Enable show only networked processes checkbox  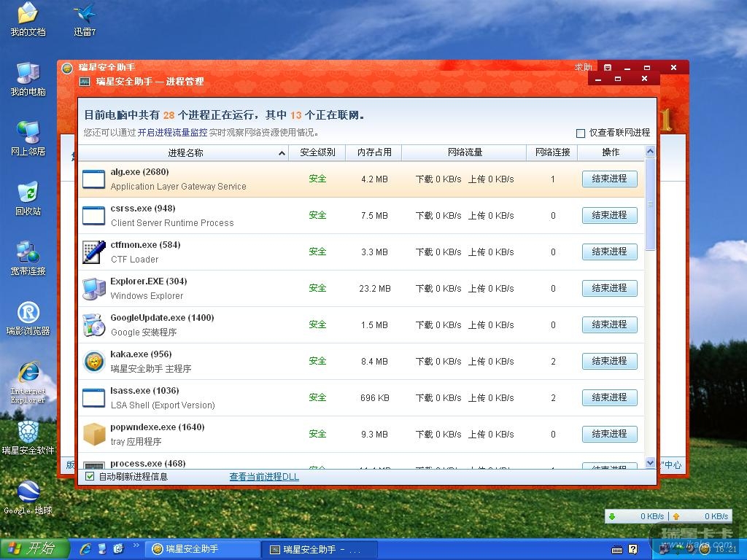coord(581,133)
